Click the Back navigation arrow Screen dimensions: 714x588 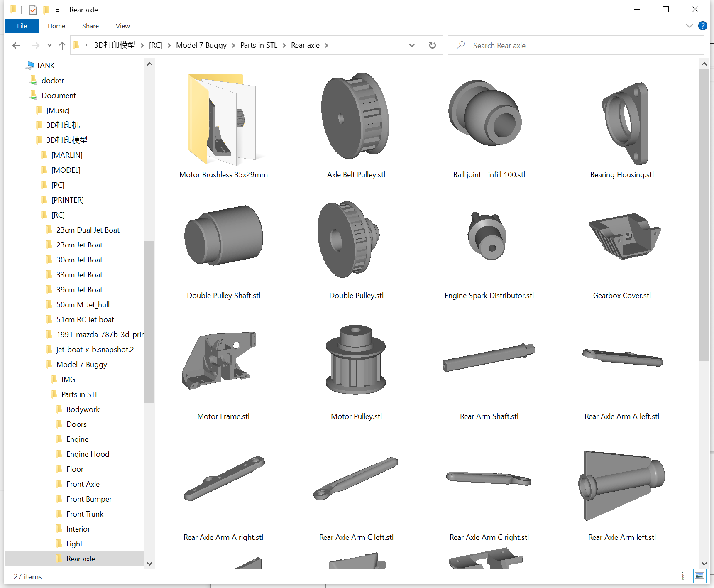[17, 46]
